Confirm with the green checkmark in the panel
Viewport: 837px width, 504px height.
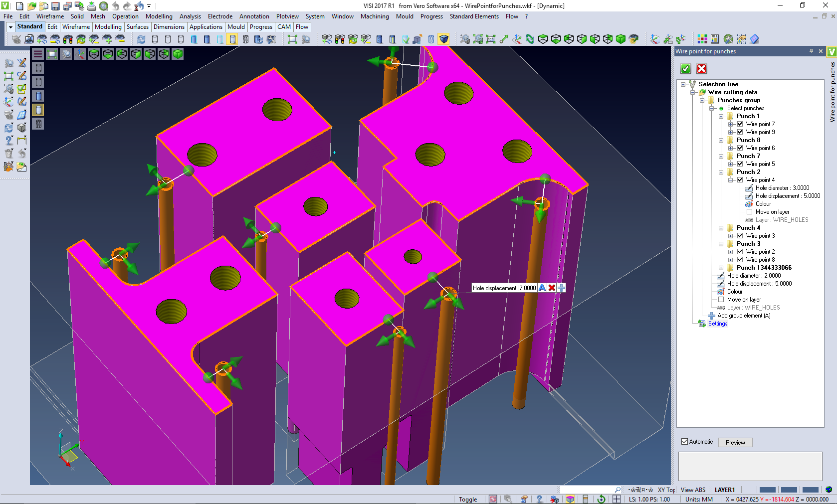tap(686, 69)
